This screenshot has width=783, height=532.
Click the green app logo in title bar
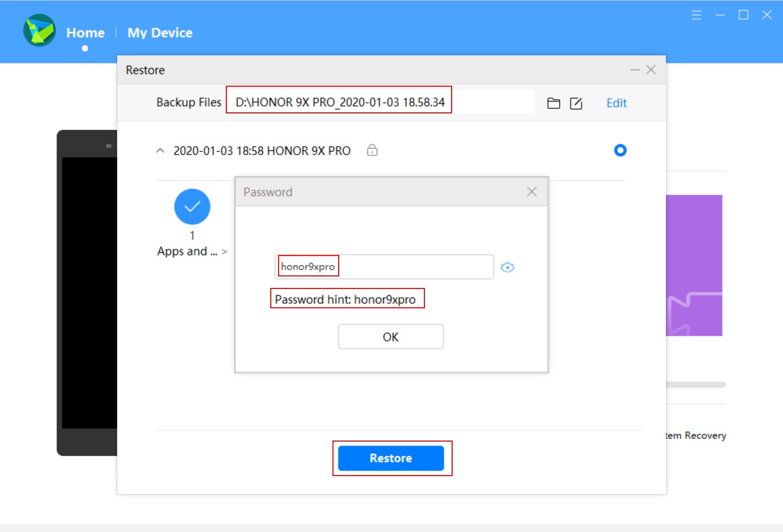(39, 30)
